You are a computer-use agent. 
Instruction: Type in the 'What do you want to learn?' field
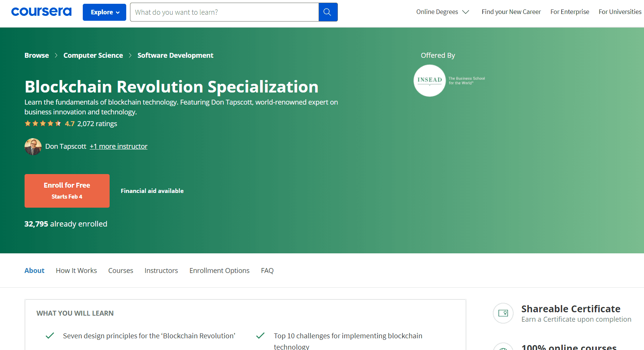[224, 12]
